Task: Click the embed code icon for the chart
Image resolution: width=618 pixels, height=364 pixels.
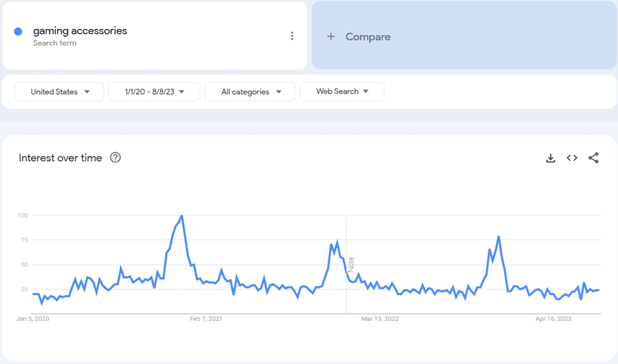Action: tap(572, 158)
